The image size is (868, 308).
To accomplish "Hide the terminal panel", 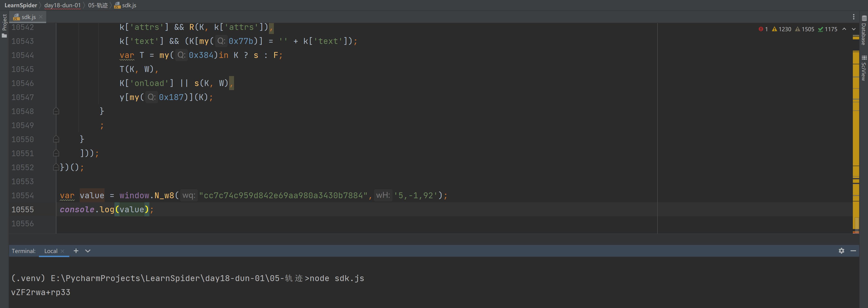I will (x=853, y=251).
